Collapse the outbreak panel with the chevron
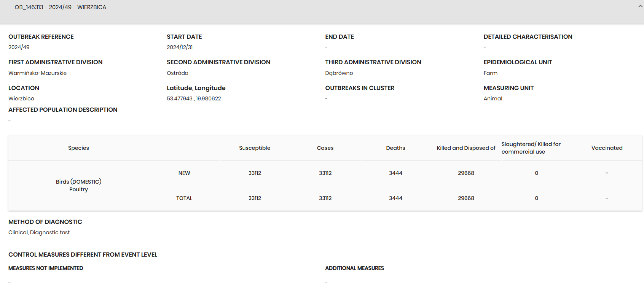Screen dimensions: 644x292 pyautogui.click(x=640, y=6)
